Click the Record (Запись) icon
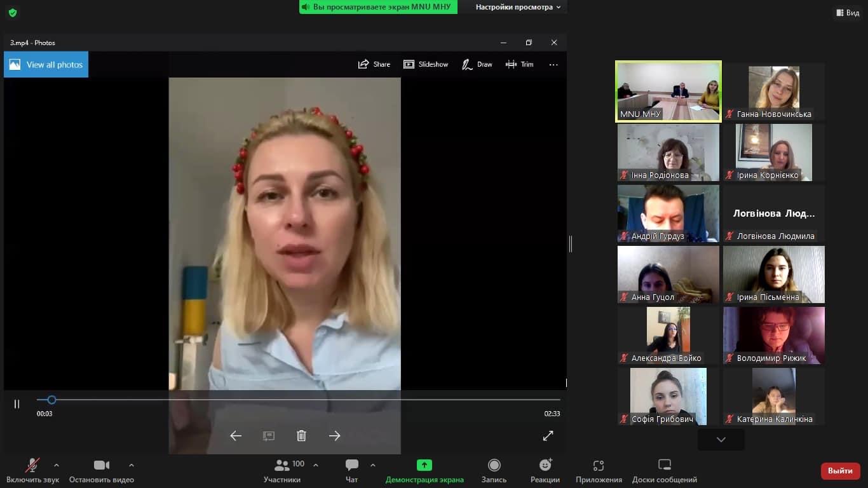 click(494, 465)
